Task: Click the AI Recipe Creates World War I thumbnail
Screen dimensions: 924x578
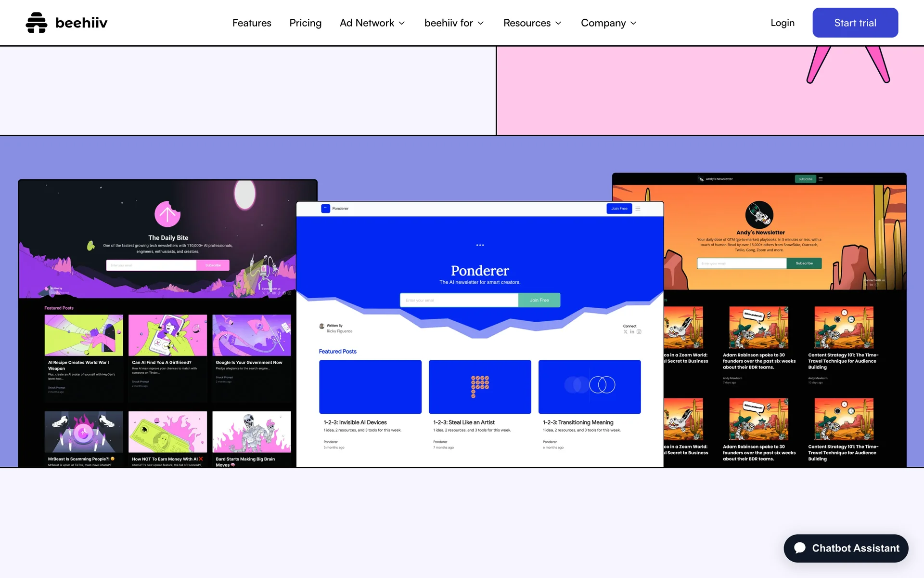Action: tap(84, 335)
